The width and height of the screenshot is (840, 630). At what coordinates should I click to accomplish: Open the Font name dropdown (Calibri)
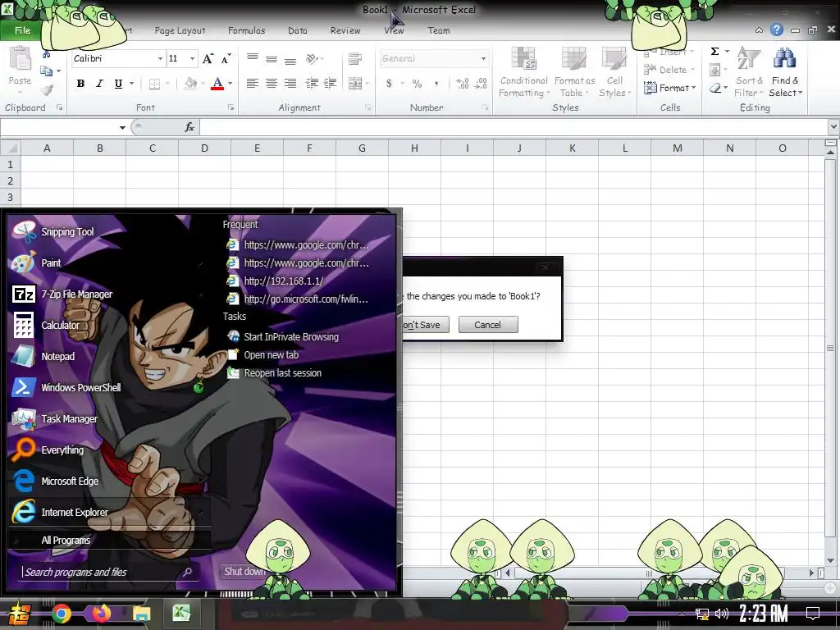point(160,58)
